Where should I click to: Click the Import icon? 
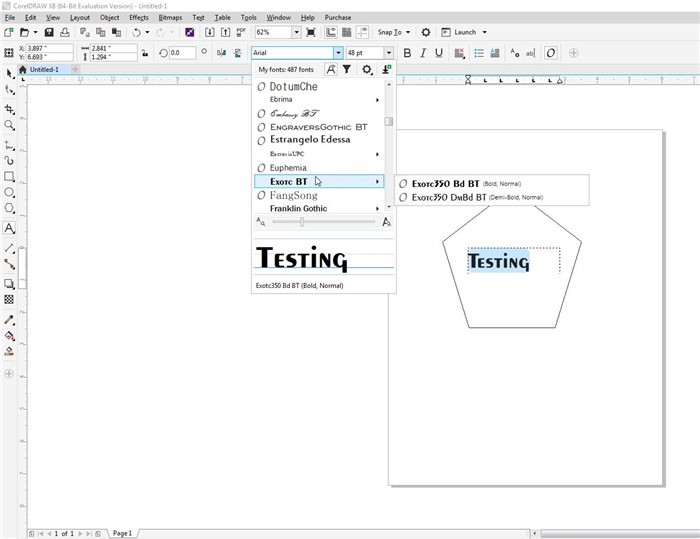[x=209, y=32]
